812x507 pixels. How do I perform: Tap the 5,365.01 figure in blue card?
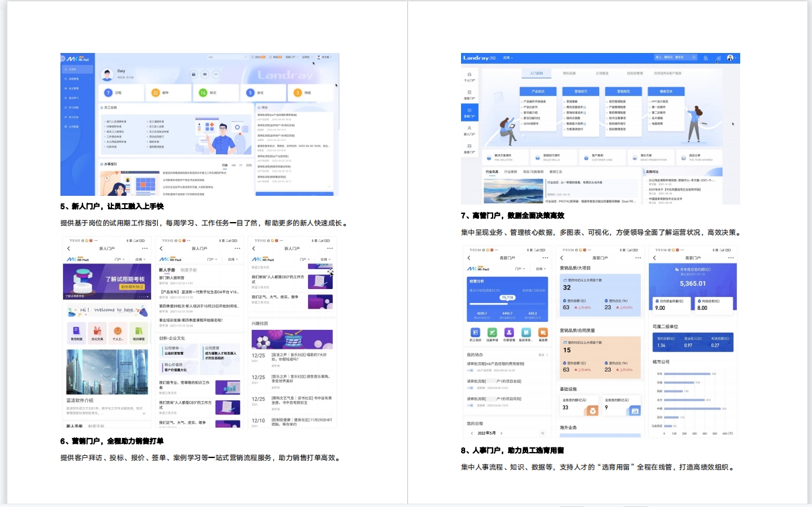693,283
